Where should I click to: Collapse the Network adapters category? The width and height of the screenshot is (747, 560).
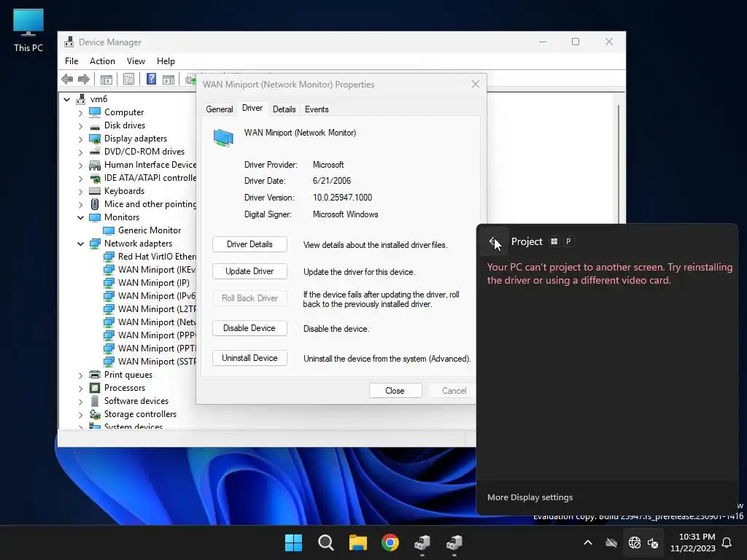pyautogui.click(x=80, y=244)
